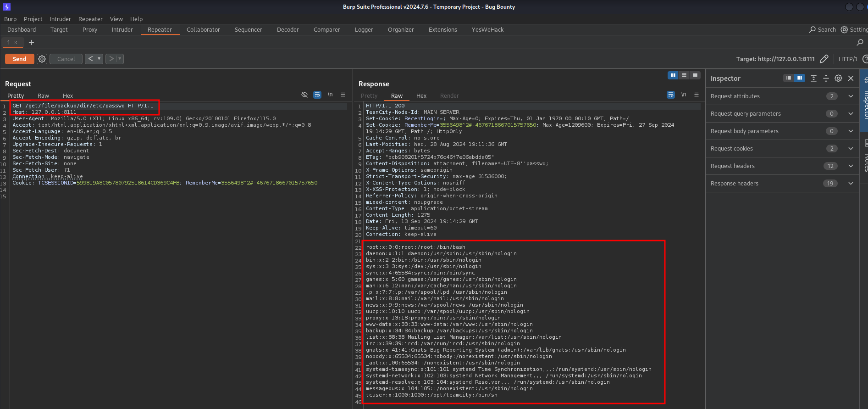Switch request view to Raw

pyautogui.click(x=43, y=95)
